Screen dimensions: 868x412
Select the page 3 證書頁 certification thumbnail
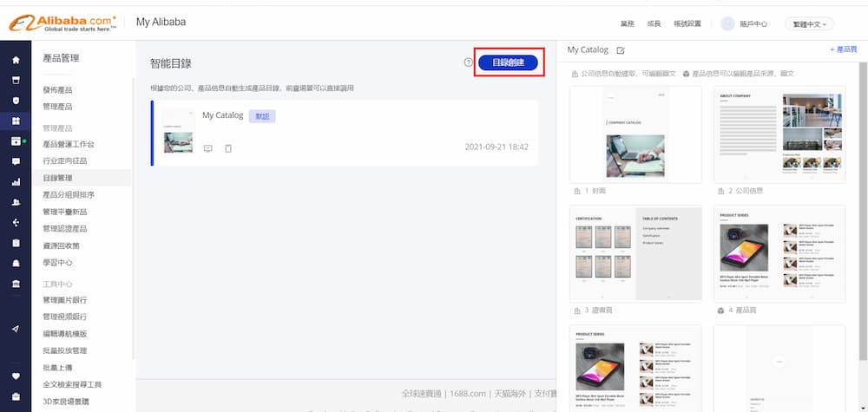[635, 253]
